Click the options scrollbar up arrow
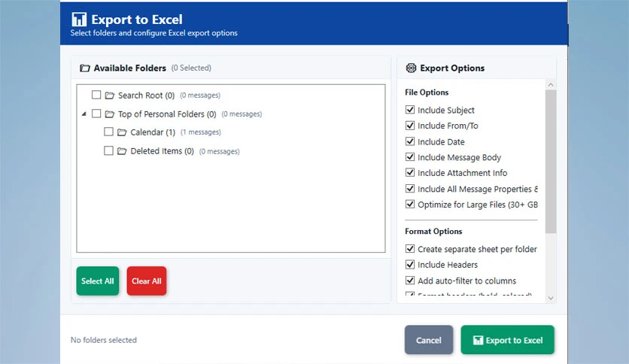 click(x=551, y=84)
